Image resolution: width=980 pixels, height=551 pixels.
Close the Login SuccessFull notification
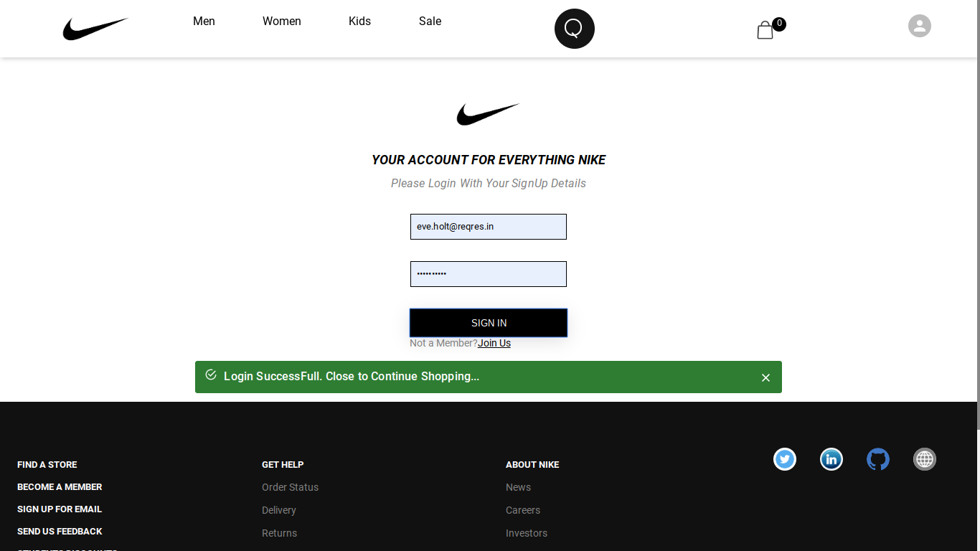pyautogui.click(x=765, y=377)
